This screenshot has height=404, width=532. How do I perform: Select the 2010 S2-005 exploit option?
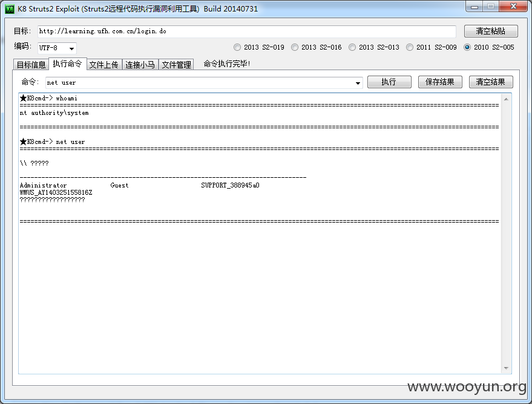(489, 47)
